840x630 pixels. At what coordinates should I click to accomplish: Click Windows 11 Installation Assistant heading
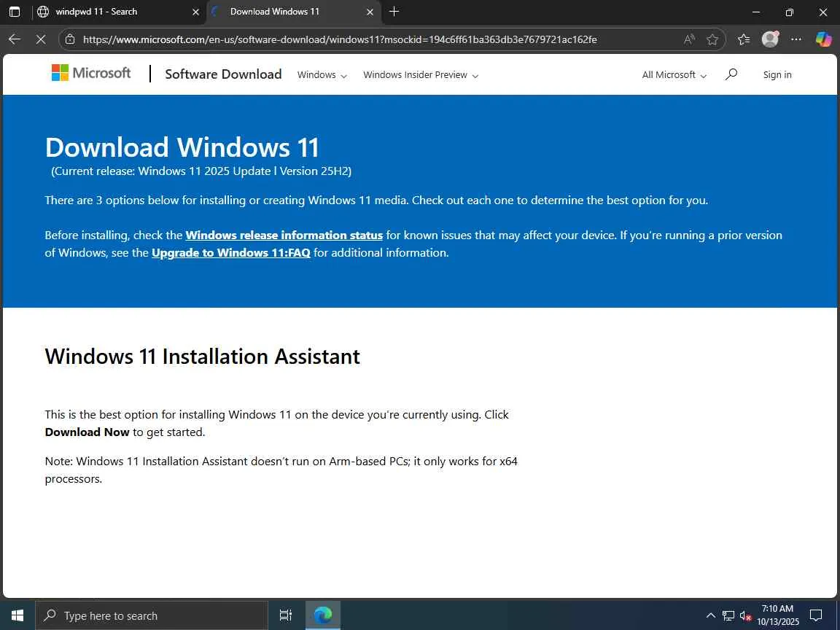point(203,357)
